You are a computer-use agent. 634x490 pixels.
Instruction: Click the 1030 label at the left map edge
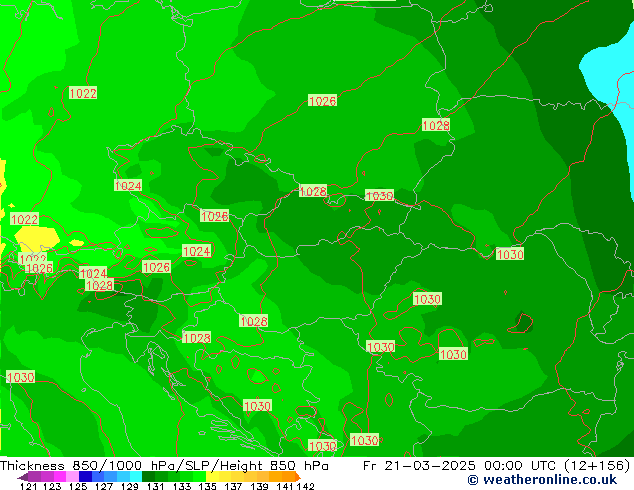coord(20,377)
